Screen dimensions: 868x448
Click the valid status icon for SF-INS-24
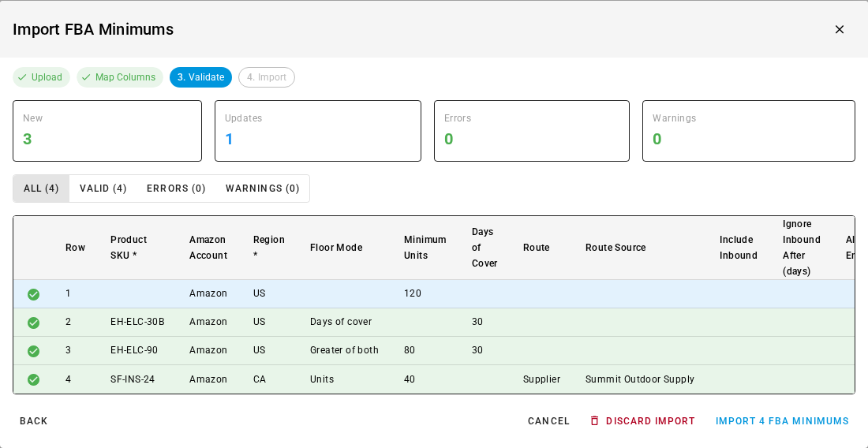coord(33,379)
